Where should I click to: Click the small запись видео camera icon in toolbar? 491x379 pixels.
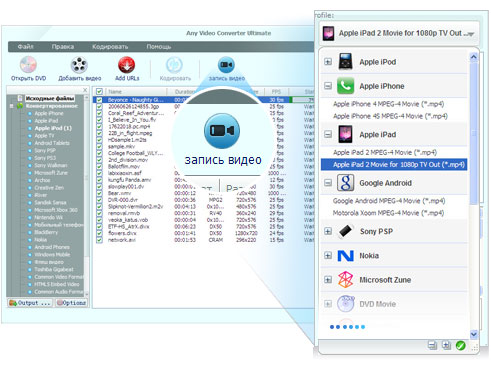pos(226,65)
